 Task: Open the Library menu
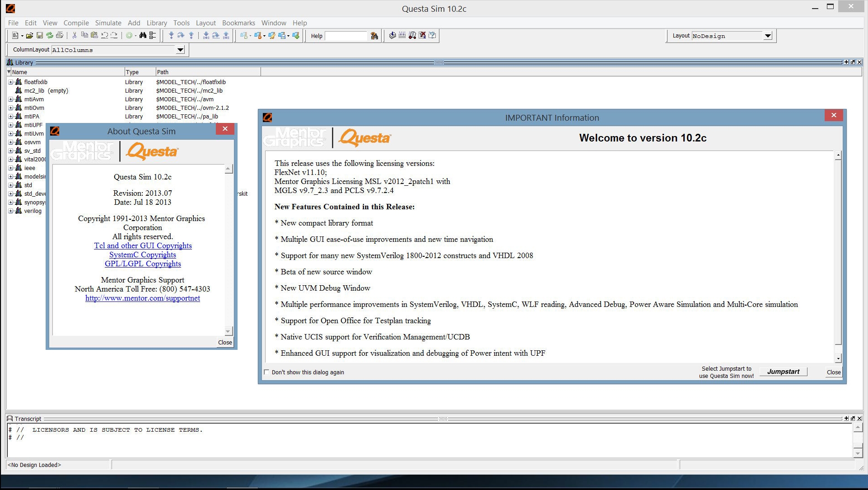(157, 23)
